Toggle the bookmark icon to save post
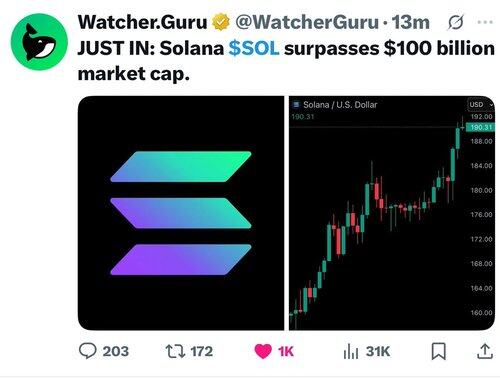This screenshot has width=500, height=378. 438,351
